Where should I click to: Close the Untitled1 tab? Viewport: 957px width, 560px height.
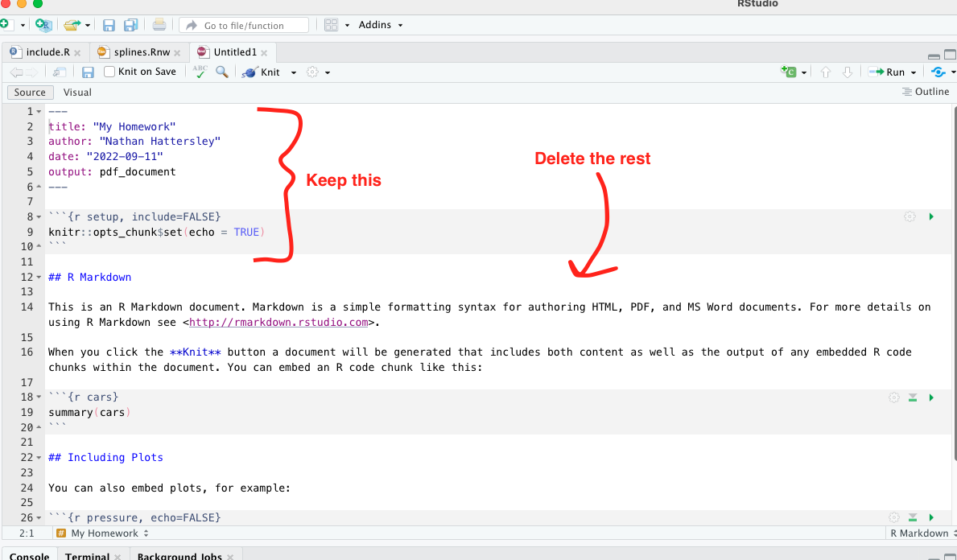[x=264, y=53]
